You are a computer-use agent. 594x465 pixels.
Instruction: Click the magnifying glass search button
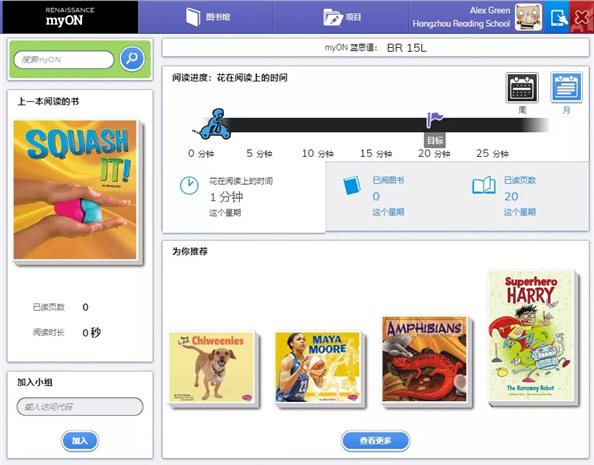point(132,59)
